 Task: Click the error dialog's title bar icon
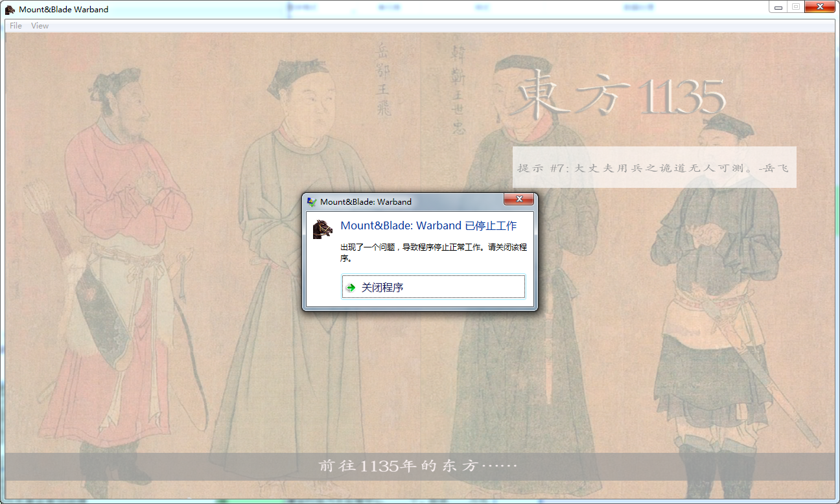click(312, 201)
